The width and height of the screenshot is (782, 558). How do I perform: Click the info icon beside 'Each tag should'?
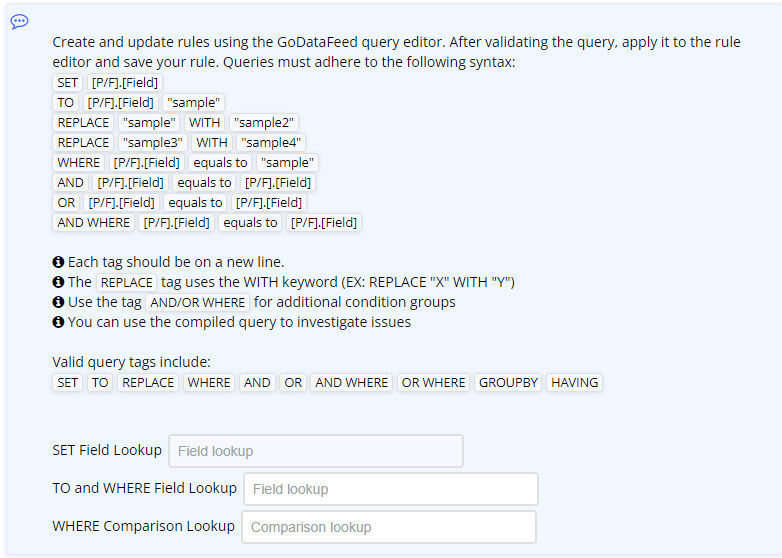pyautogui.click(x=58, y=262)
